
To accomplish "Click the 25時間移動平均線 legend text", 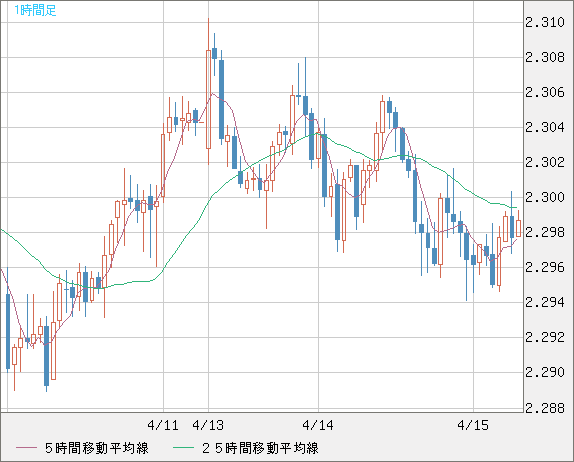I will (x=260, y=448).
